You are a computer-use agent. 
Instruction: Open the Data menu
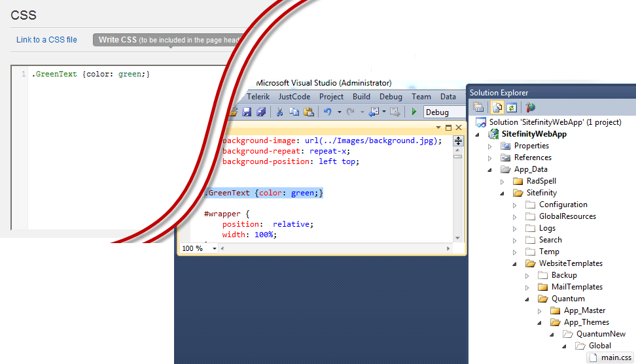(448, 97)
